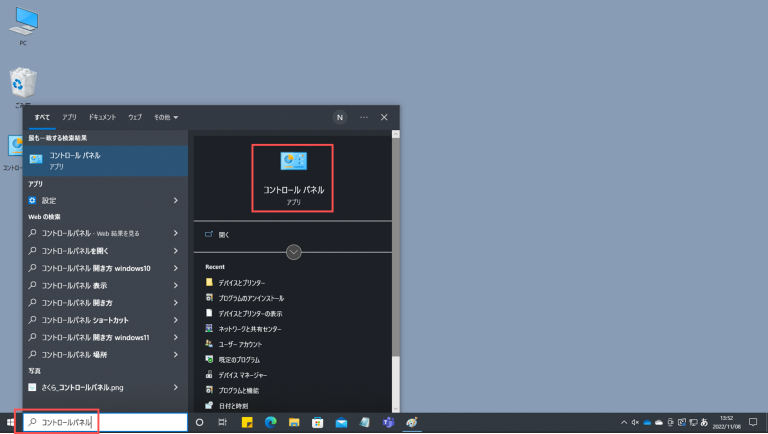This screenshot has height=434, width=768.
Task: Open recent item 既定のプログラム
Action: pos(232,360)
